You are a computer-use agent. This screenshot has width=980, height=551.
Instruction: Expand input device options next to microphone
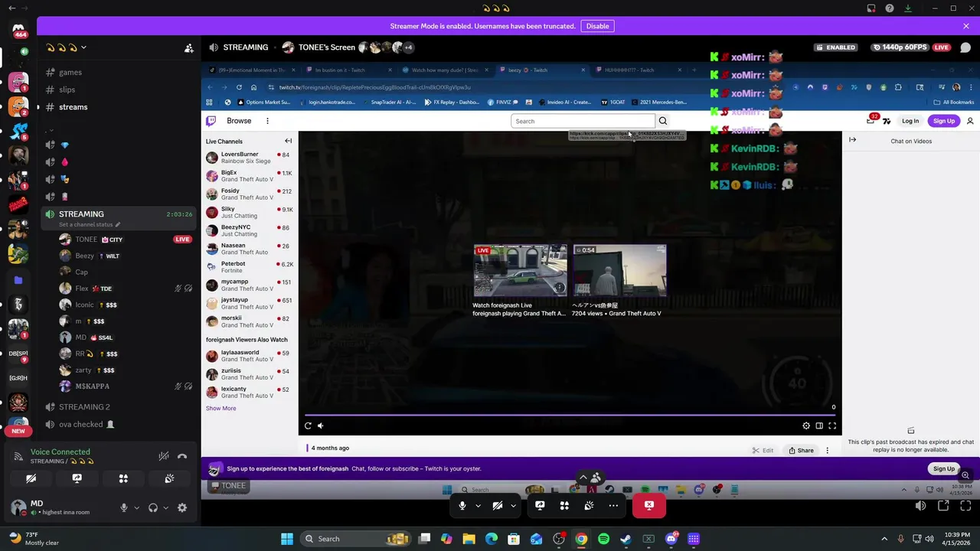tap(136, 507)
